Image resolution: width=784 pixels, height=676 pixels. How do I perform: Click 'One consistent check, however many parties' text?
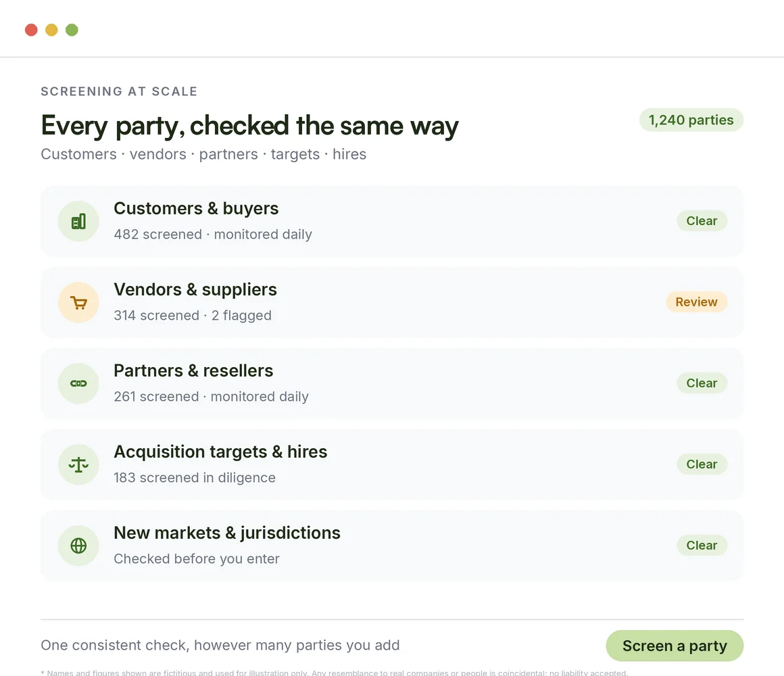pyautogui.click(x=220, y=645)
